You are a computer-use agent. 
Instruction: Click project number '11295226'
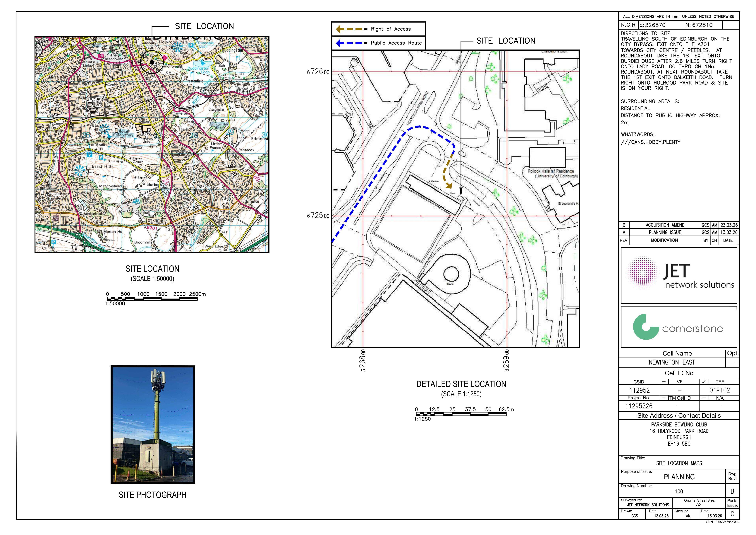(638, 406)
